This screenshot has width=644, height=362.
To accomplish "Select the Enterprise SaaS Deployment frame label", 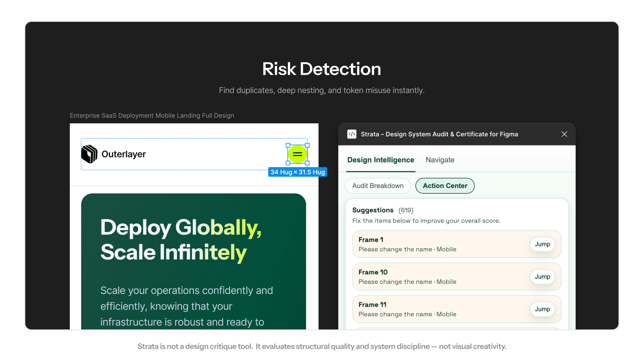I will (152, 115).
